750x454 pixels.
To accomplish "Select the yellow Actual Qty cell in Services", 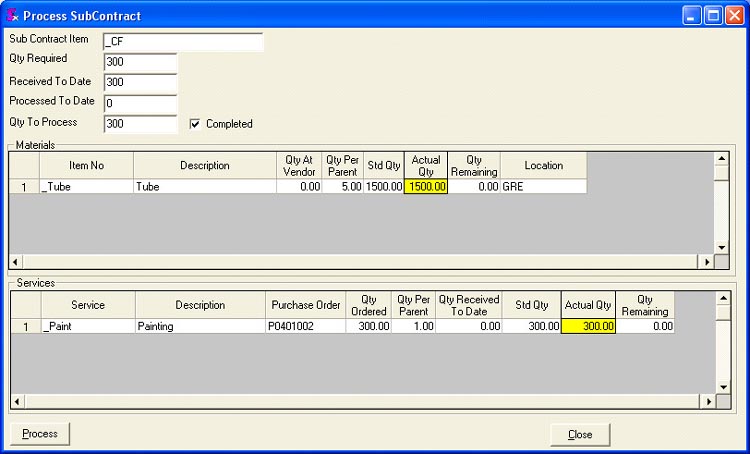I will tap(588, 326).
